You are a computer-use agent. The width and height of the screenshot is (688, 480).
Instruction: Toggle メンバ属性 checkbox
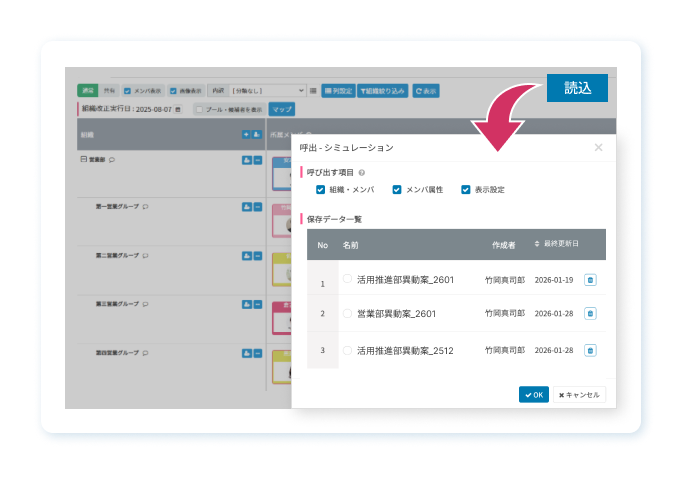pos(397,189)
